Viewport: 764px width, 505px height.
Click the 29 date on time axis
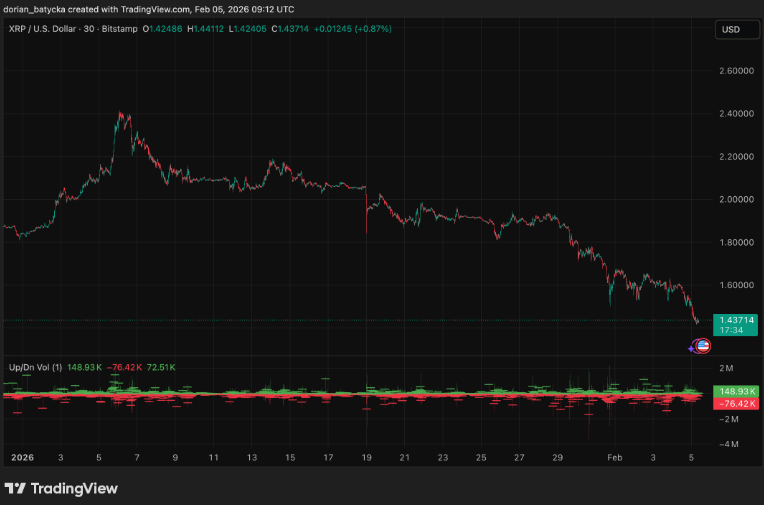click(557, 457)
